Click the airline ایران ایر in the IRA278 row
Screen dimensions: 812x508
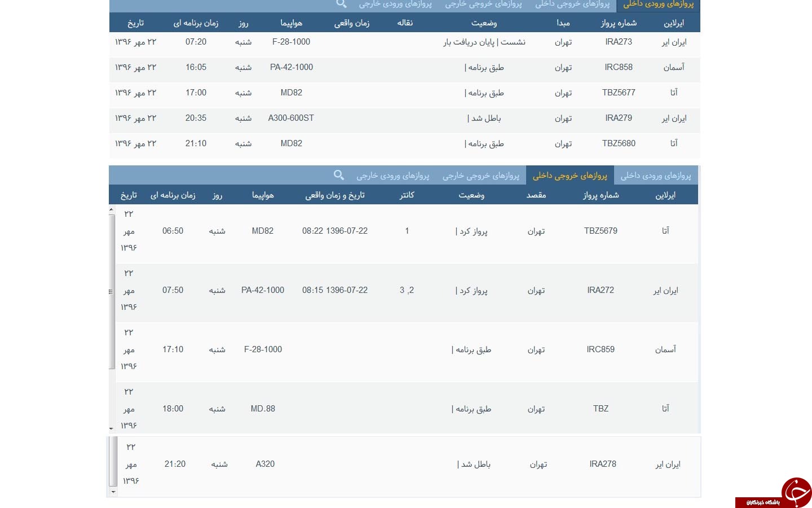(x=668, y=464)
